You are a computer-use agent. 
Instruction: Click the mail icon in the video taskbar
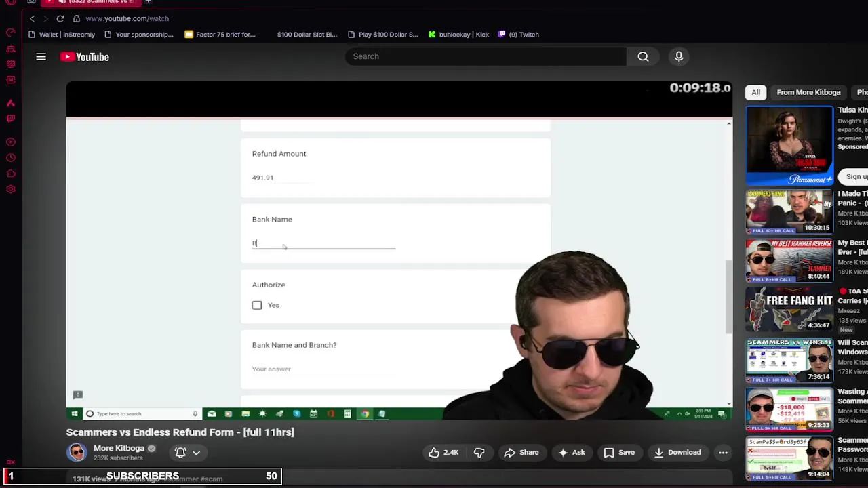click(212, 413)
